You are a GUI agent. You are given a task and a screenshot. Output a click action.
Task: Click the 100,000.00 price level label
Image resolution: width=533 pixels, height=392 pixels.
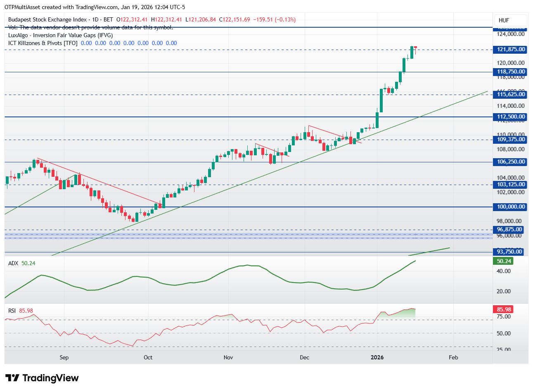[511, 207]
